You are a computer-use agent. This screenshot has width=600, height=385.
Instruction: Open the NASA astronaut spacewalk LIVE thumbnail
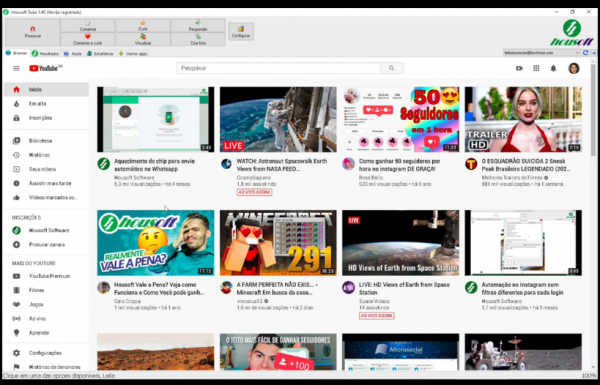tap(278, 119)
